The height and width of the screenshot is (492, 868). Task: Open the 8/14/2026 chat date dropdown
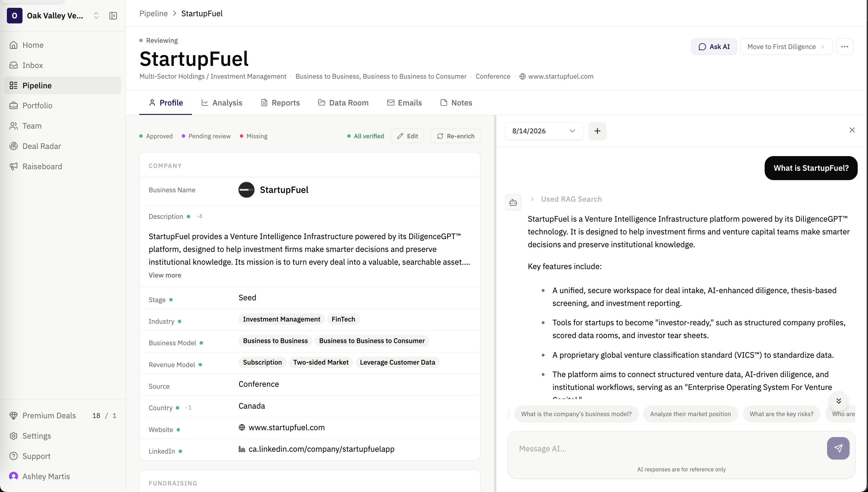point(544,131)
